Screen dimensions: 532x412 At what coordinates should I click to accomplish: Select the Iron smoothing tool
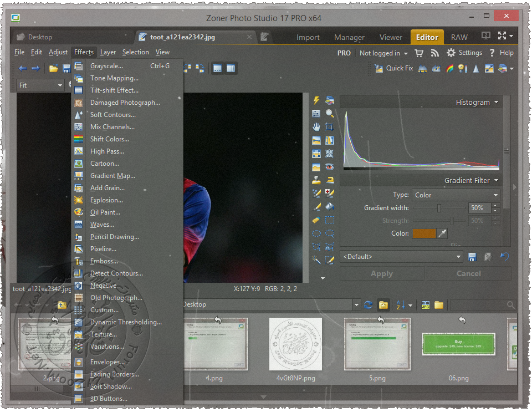(329, 180)
